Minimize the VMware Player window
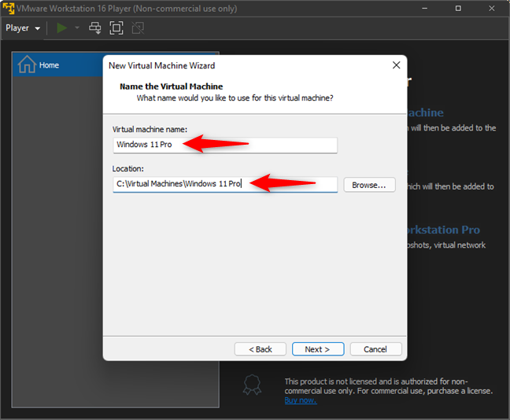510x420 pixels. [x=424, y=9]
